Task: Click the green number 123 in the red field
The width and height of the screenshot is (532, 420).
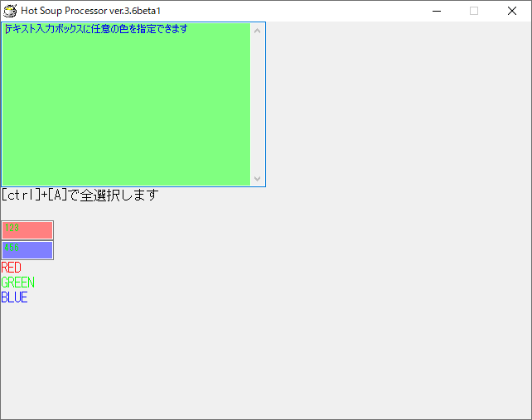Action: [11, 229]
